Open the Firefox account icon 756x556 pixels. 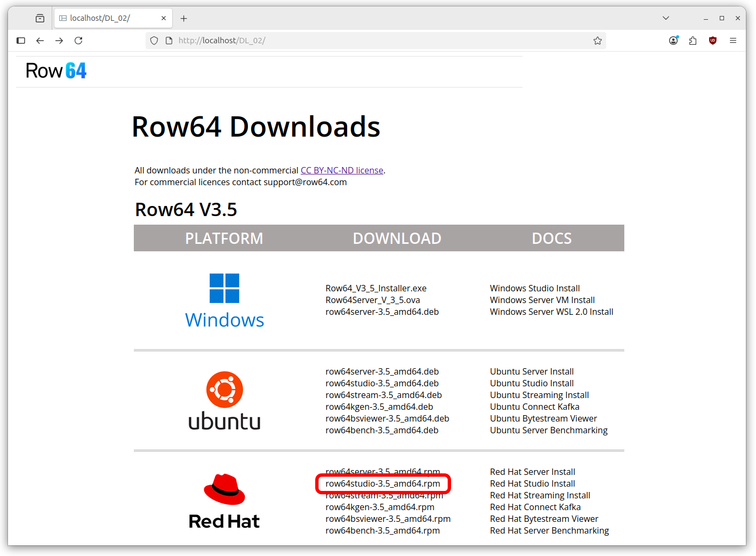click(x=673, y=41)
